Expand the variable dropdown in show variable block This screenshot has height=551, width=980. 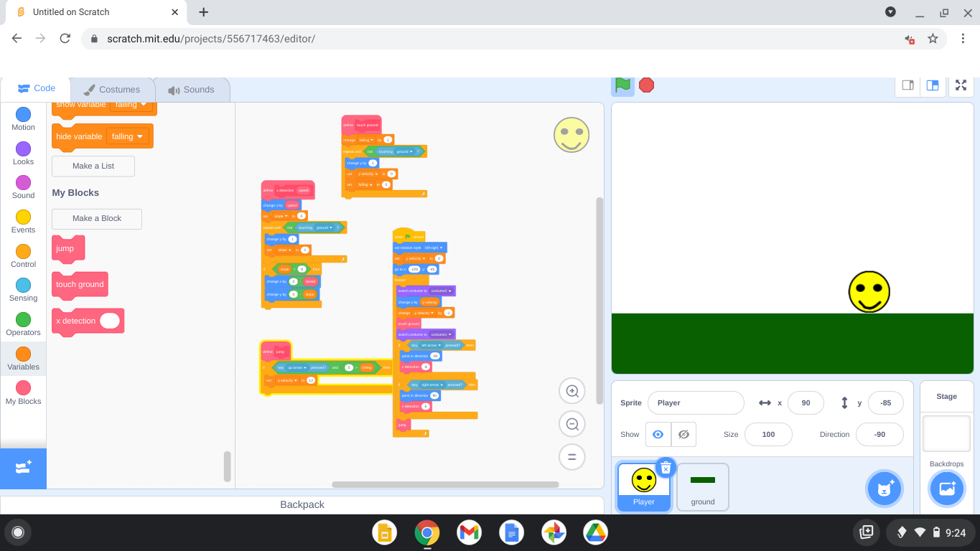(131, 105)
